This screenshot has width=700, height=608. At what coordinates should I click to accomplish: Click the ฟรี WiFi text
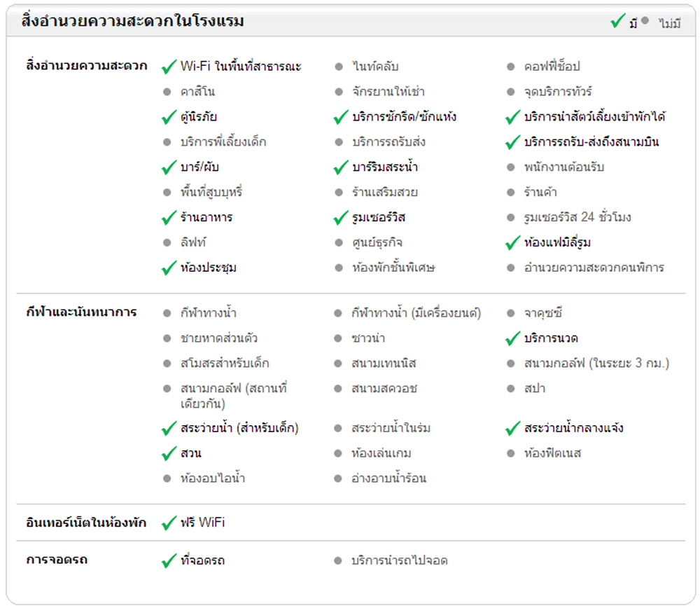[x=203, y=523]
